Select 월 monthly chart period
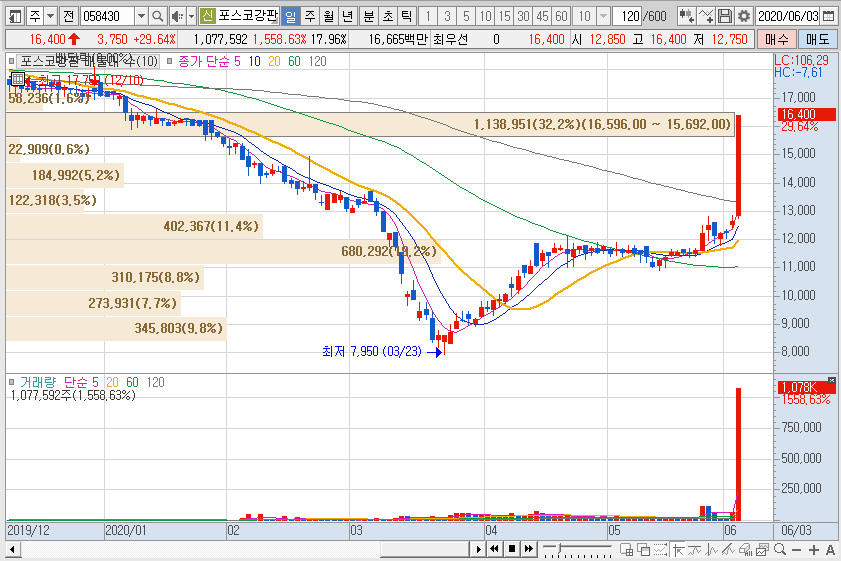Screen dimensions: 841x561 point(329,16)
